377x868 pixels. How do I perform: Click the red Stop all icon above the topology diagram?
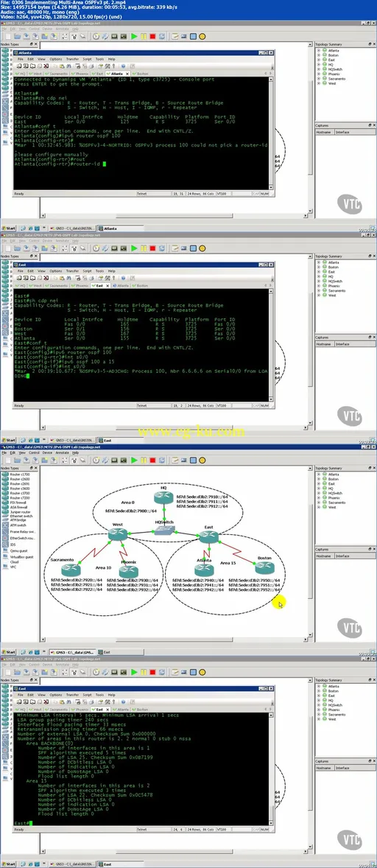point(152,460)
